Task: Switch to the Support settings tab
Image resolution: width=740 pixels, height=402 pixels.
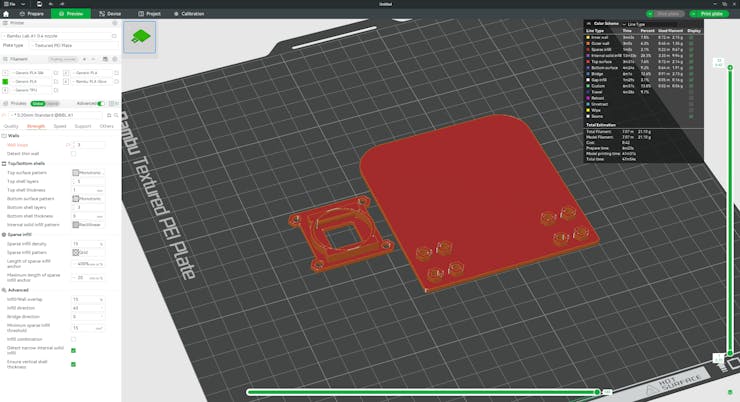Action: pos(83,127)
